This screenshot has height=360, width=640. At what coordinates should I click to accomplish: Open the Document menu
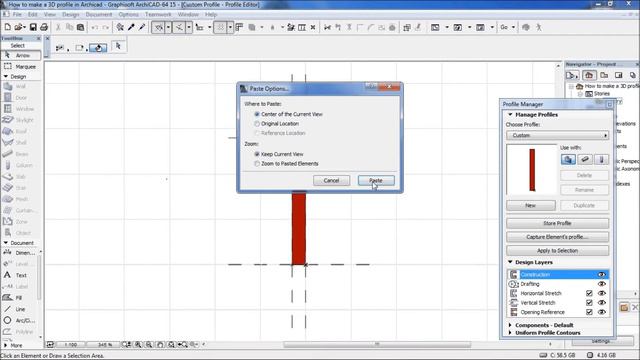coord(99,14)
